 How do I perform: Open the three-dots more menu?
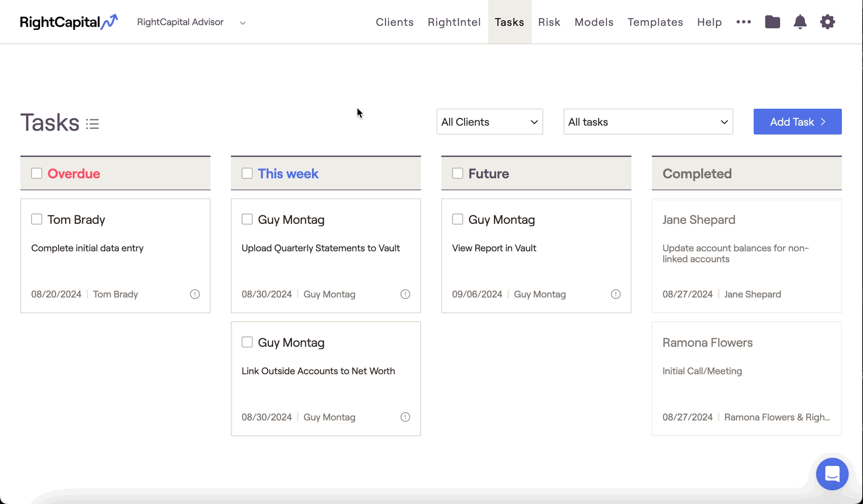(x=743, y=22)
